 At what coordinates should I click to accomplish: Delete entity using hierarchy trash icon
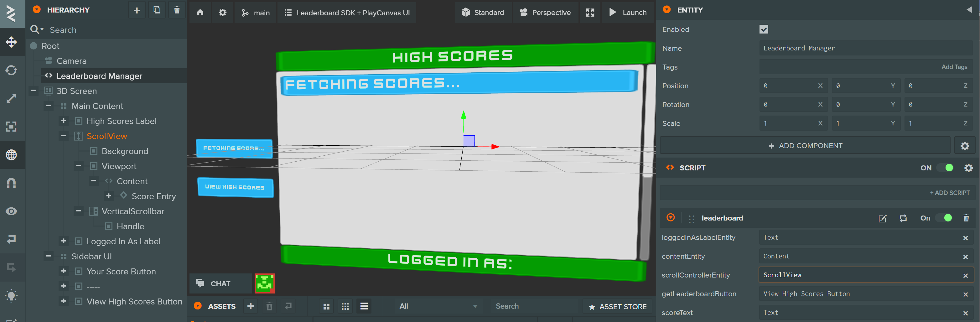(177, 10)
